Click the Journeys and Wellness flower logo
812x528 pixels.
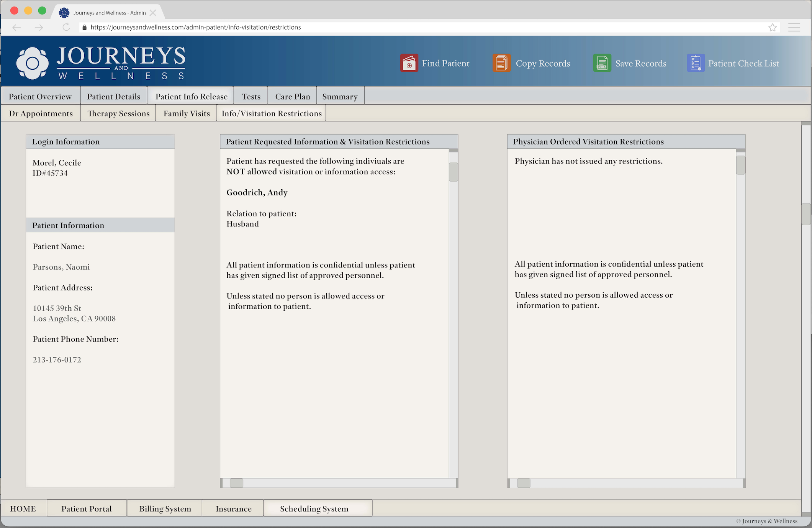[x=33, y=63]
